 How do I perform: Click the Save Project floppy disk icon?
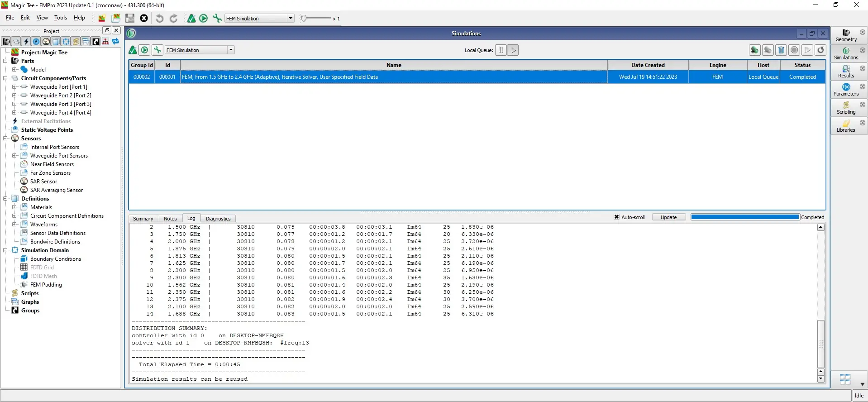pos(130,18)
